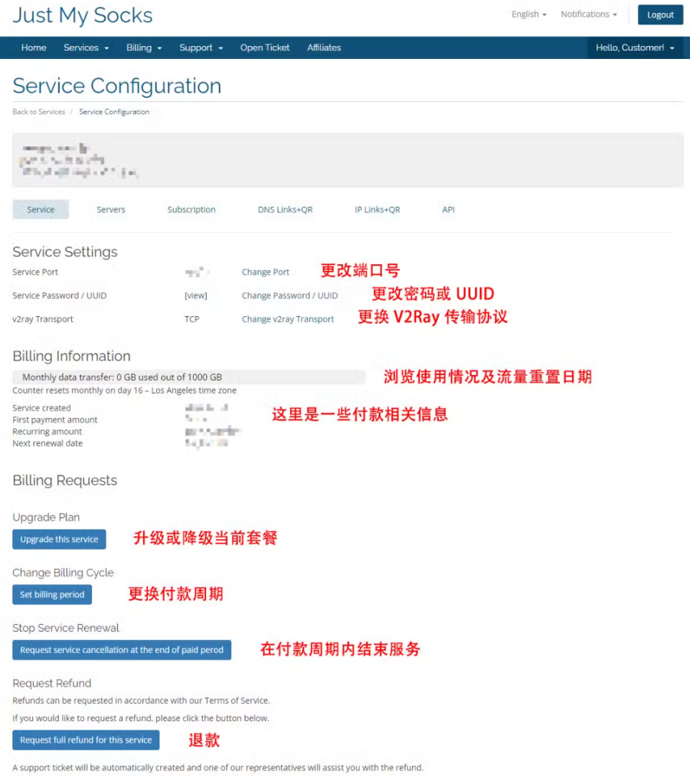Click [view] to reveal service password

click(195, 296)
